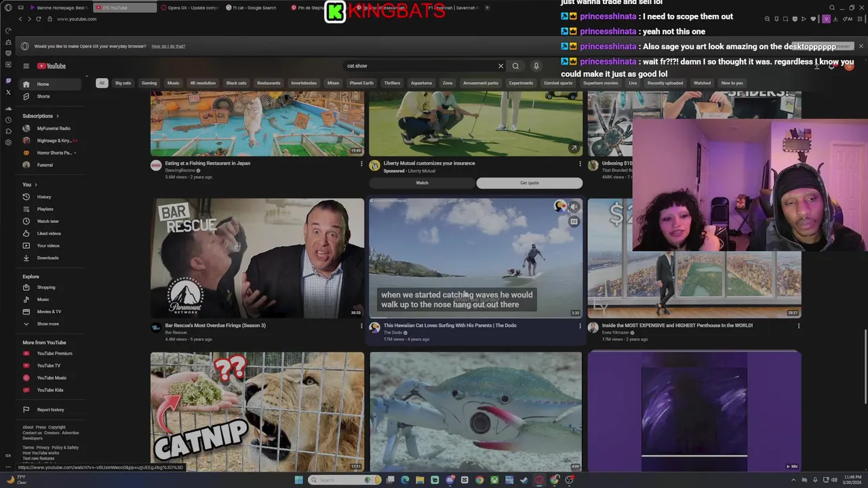Switch to f1 cat Google Search tab
The width and height of the screenshot is (868, 488).
coord(254,7)
